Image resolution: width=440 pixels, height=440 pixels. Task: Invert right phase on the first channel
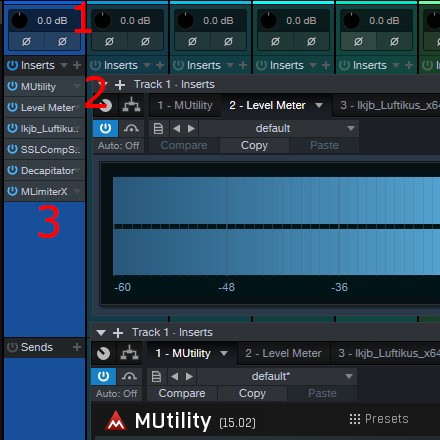[62, 41]
